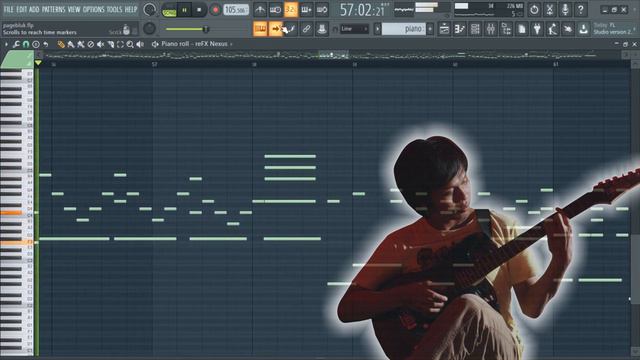Toggle the orange arrow auto scrolling button
The width and height of the screenshot is (640, 360).
click(x=276, y=29)
